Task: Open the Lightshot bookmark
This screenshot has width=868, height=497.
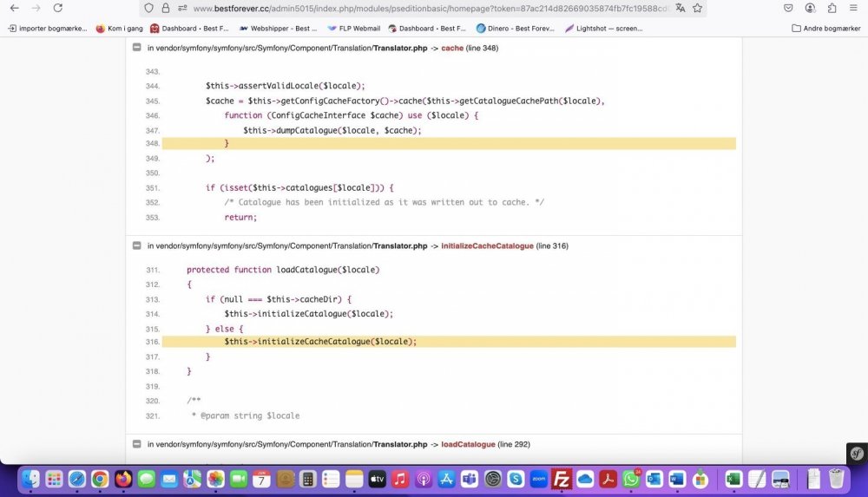Action: coord(603,29)
